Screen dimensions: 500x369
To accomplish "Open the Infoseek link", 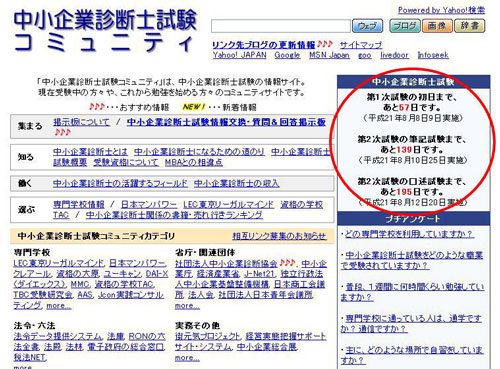I will click(433, 55).
